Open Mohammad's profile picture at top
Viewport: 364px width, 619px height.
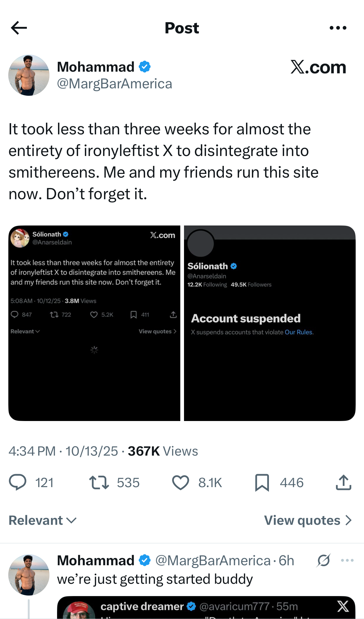(x=29, y=75)
